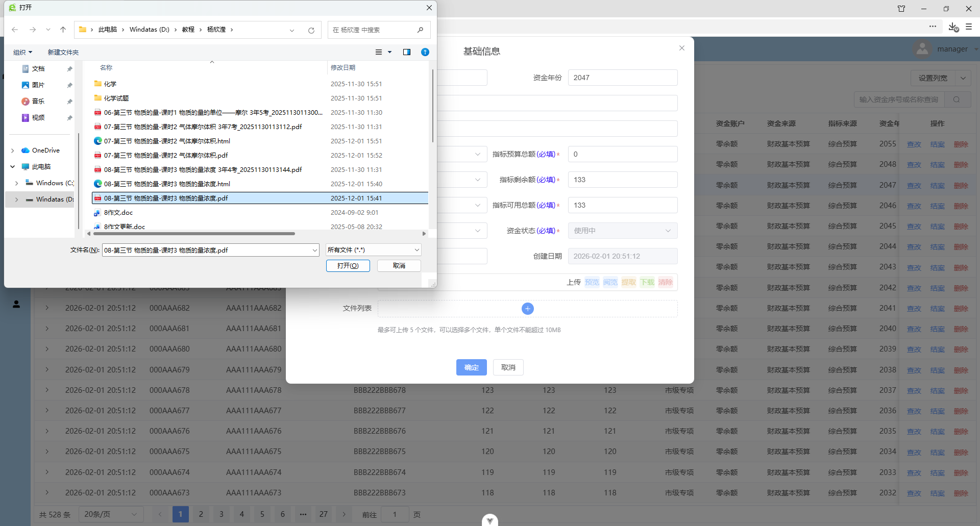Go to page 2

tap(201, 514)
